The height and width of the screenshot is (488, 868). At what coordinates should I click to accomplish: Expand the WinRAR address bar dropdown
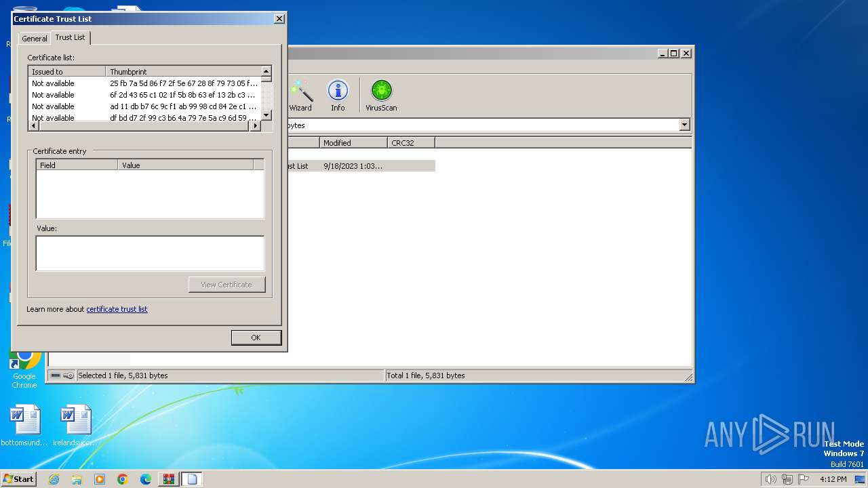click(x=684, y=125)
